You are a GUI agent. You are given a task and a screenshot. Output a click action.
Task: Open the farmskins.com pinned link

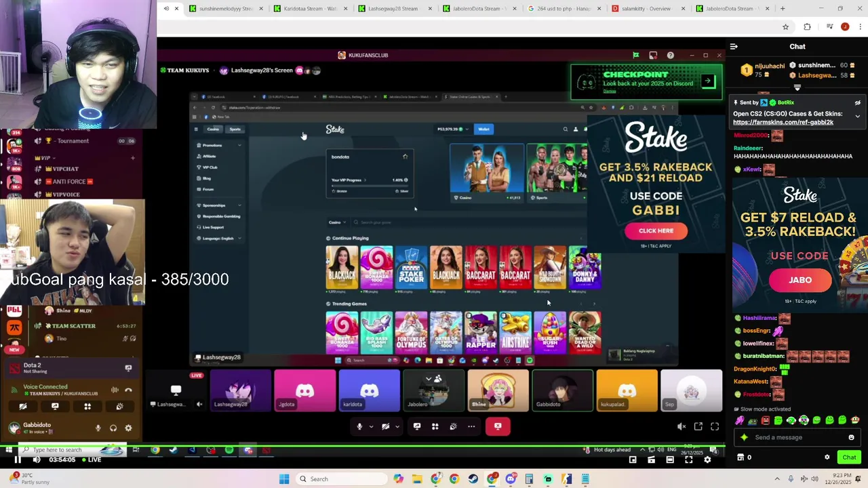pos(783,122)
